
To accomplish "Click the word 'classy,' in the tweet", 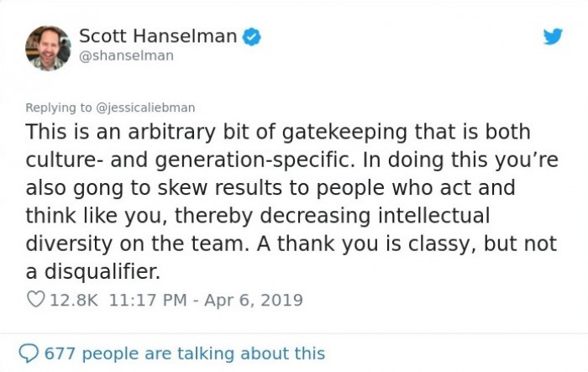I will click(442, 244).
